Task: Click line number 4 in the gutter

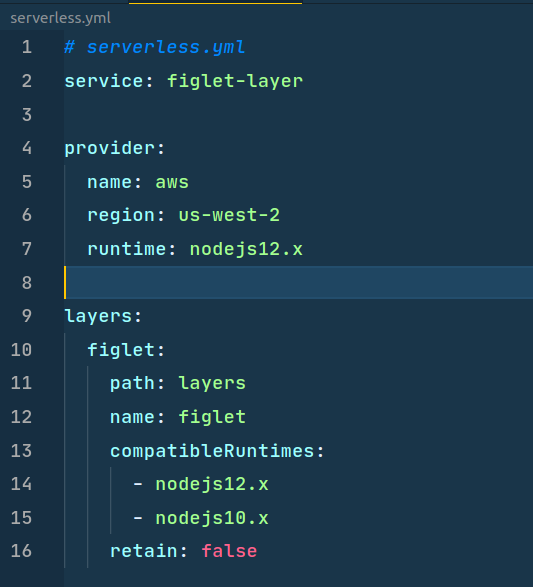Action: click(x=27, y=148)
